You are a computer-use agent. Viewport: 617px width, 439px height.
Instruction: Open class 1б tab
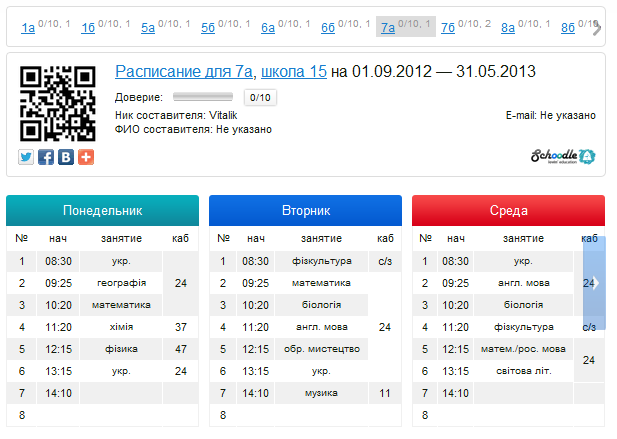coord(88,28)
